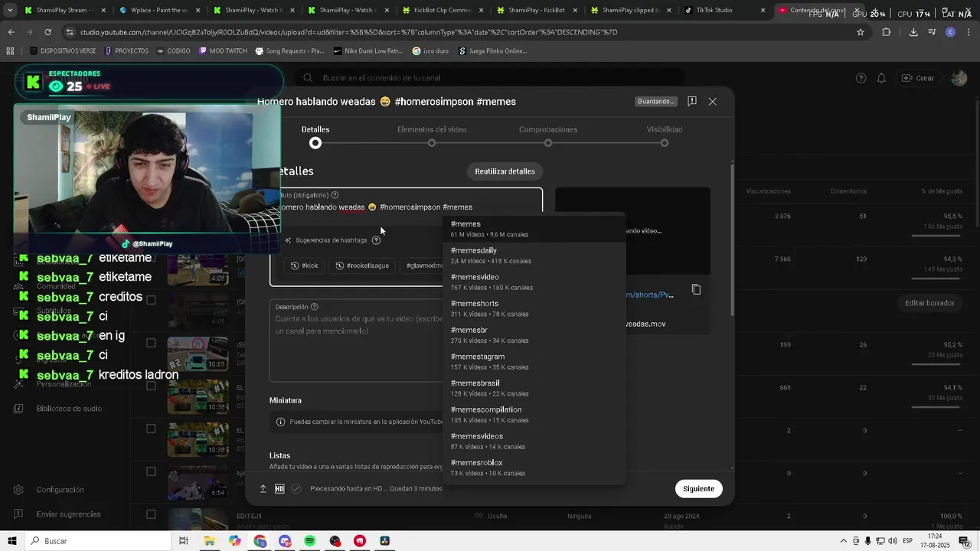Open bookmarks apps grid icon

tap(10, 51)
